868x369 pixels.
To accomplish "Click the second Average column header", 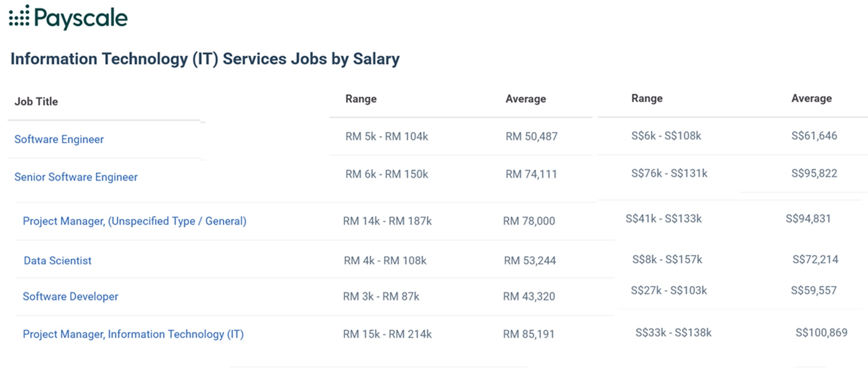I will (811, 98).
